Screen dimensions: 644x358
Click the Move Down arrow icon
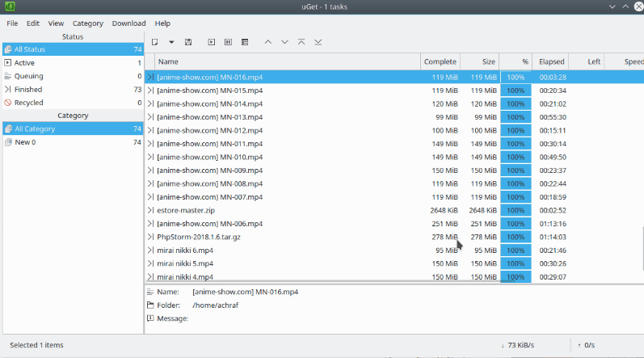click(x=284, y=42)
